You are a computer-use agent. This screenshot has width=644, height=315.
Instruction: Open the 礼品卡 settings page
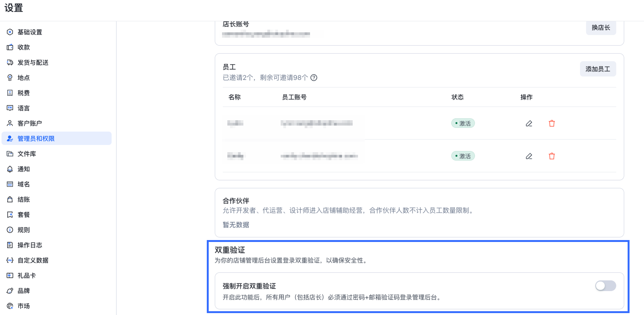56,275
